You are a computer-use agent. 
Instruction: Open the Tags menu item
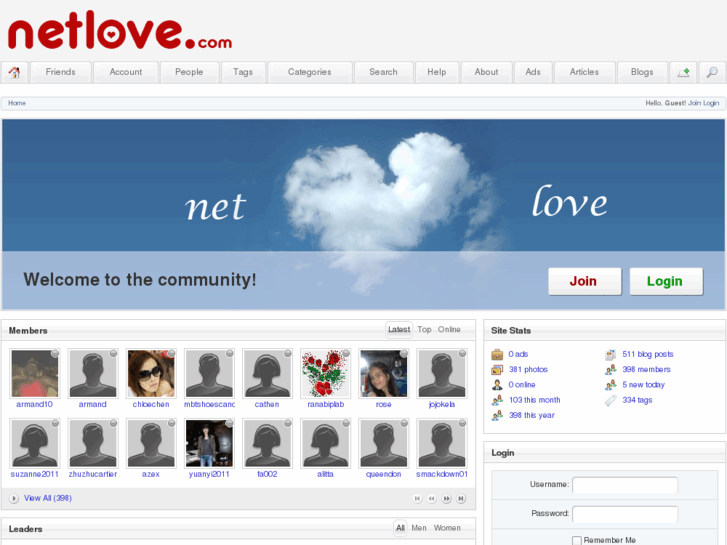[243, 72]
